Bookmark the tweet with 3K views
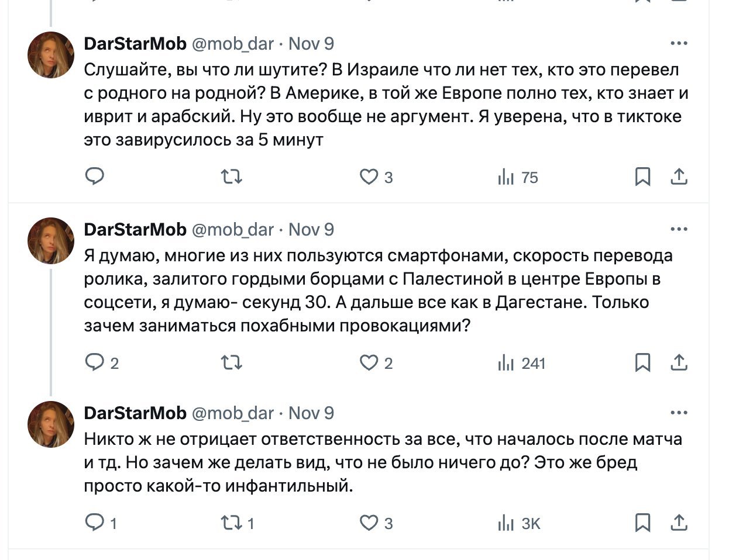The image size is (729, 560). pyautogui.click(x=642, y=522)
